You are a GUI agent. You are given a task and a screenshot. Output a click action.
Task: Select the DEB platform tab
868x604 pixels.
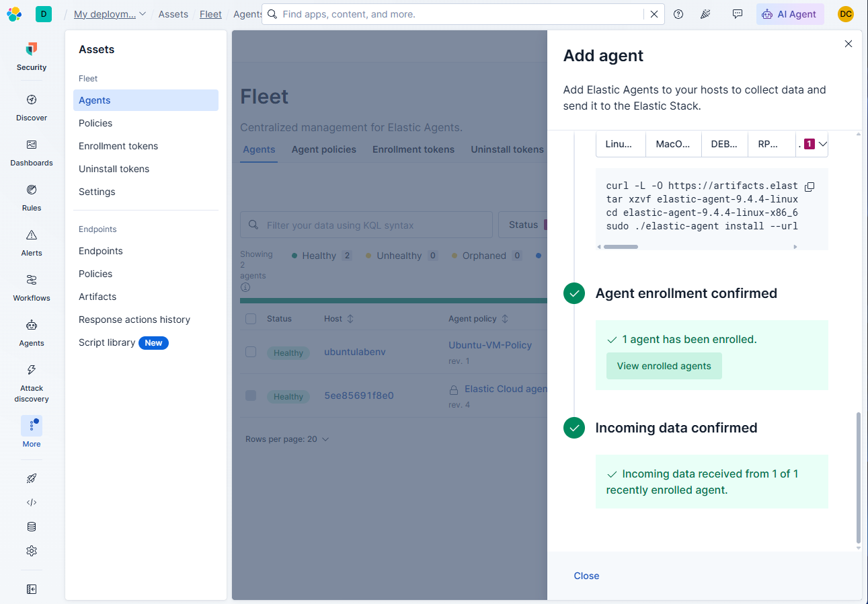pos(725,144)
